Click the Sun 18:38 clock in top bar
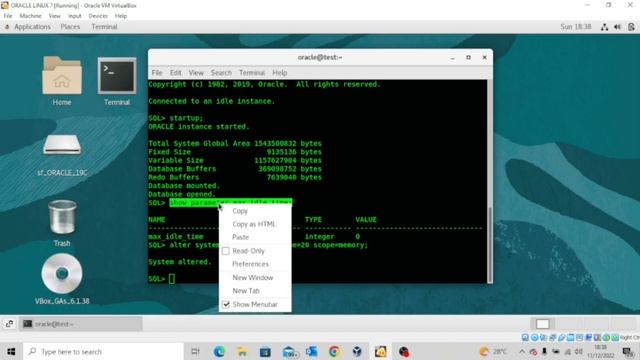The width and height of the screenshot is (640, 360). point(576,27)
